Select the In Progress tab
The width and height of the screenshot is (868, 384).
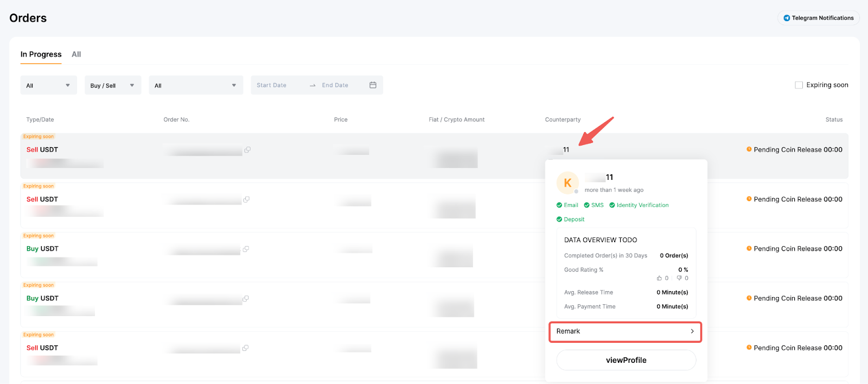coord(41,54)
